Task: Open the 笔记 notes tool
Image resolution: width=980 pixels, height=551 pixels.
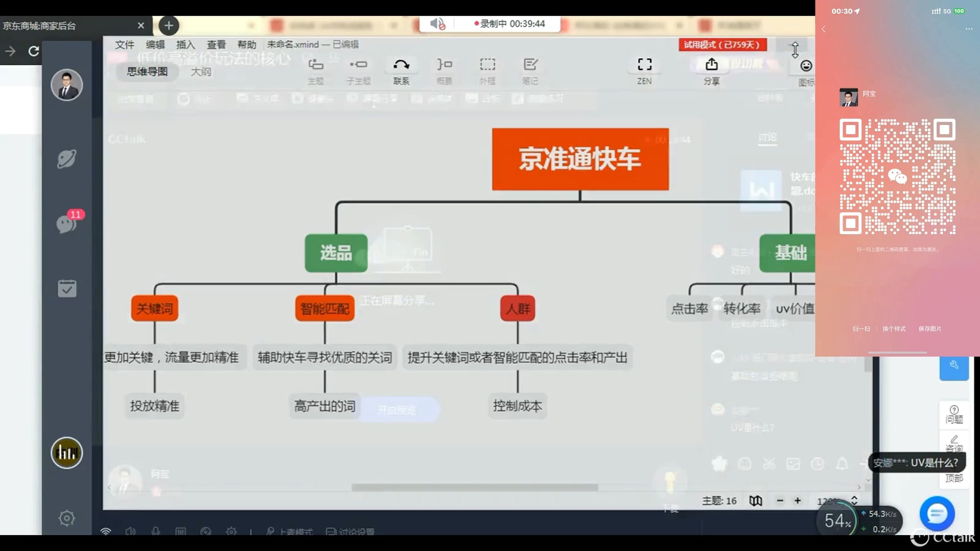Action: point(530,70)
